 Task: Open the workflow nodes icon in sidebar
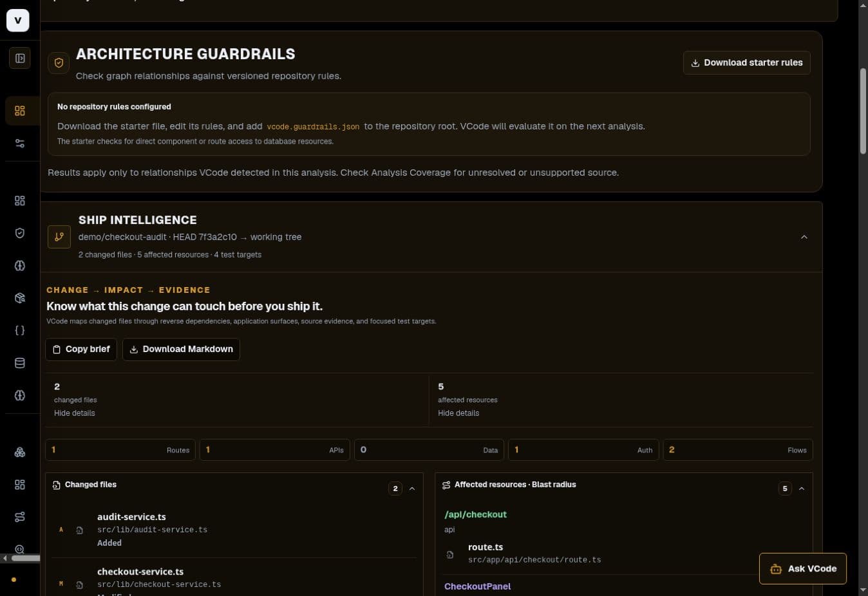click(20, 517)
